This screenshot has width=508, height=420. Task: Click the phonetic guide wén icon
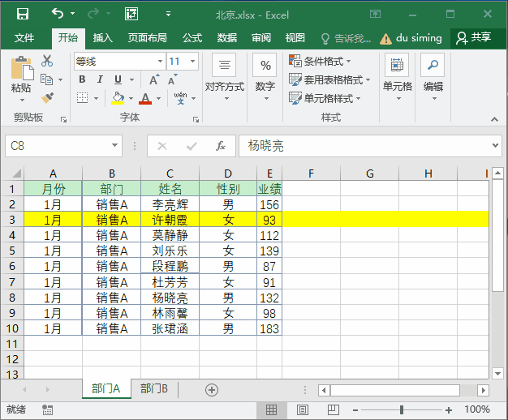tap(180, 98)
